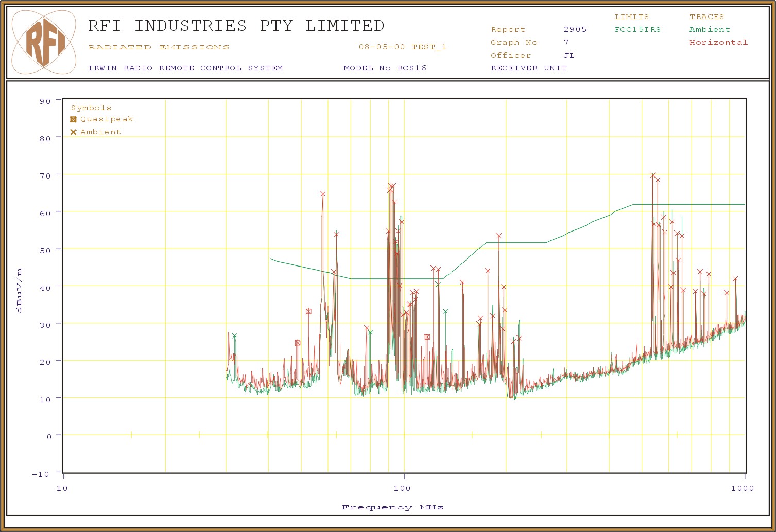Select the highest peak marker near 70 dBuV/m
The image size is (776, 532).
pyautogui.click(x=652, y=175)
